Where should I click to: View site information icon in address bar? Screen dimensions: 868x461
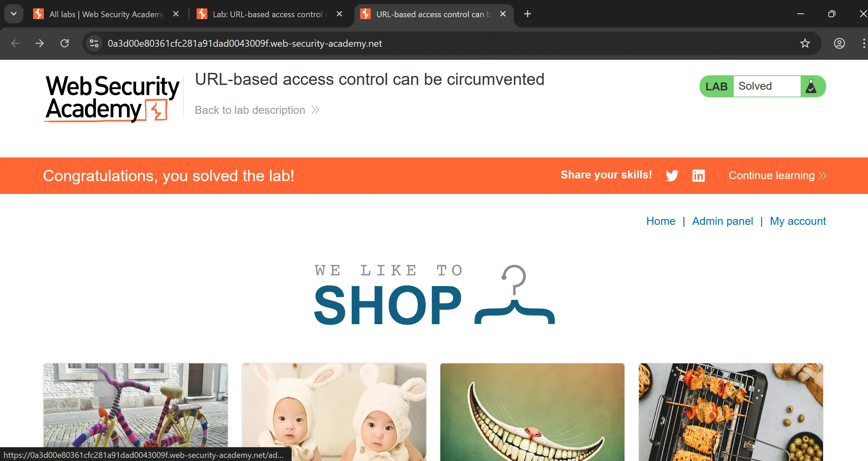(94, 43)
